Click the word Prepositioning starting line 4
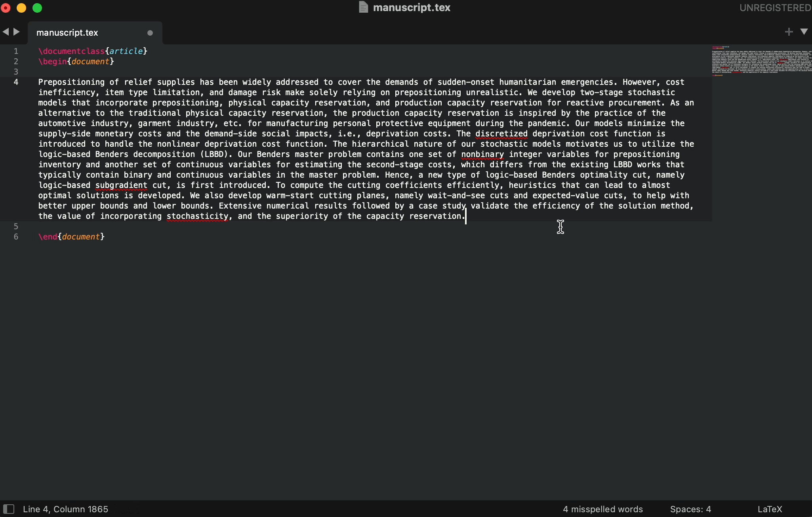The image size is (812, 517). click(x=72, y=82)
